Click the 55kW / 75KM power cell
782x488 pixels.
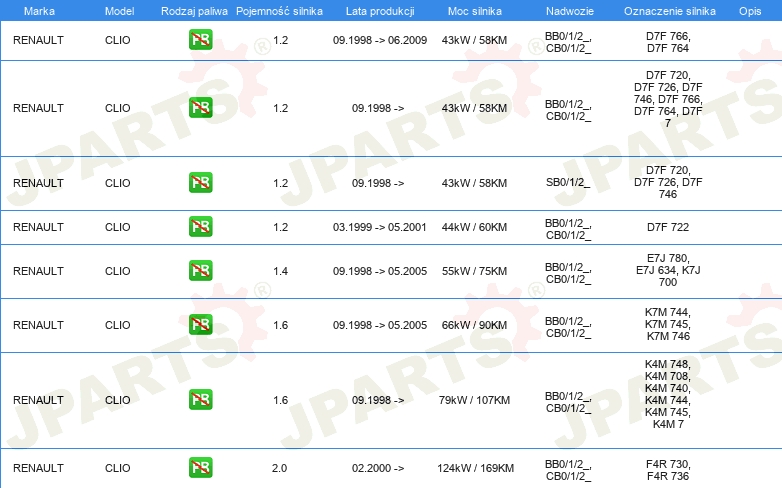pos(474,271)
